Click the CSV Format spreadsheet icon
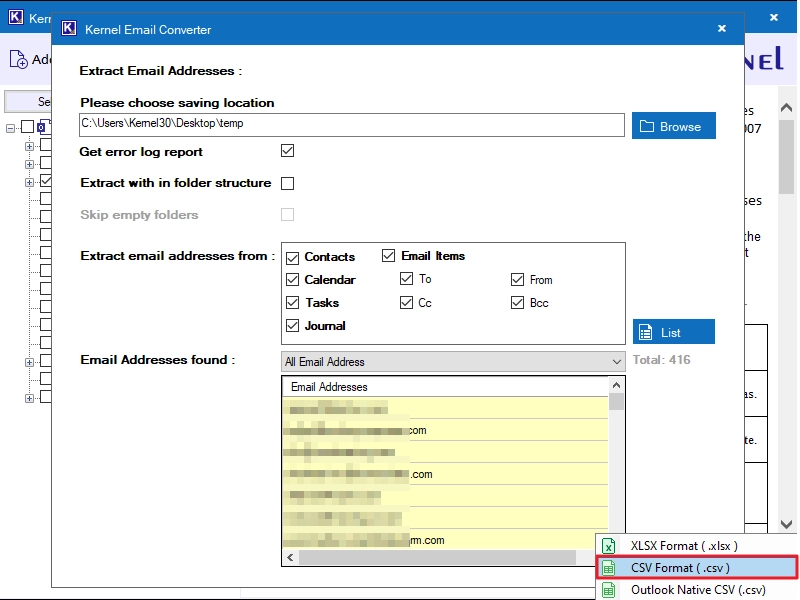Image resolution: width=800 pixels, height=600 pixels. point(608,568)
